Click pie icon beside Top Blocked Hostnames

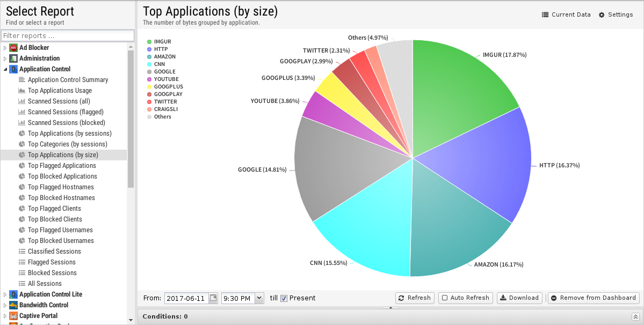pos(22,197)
